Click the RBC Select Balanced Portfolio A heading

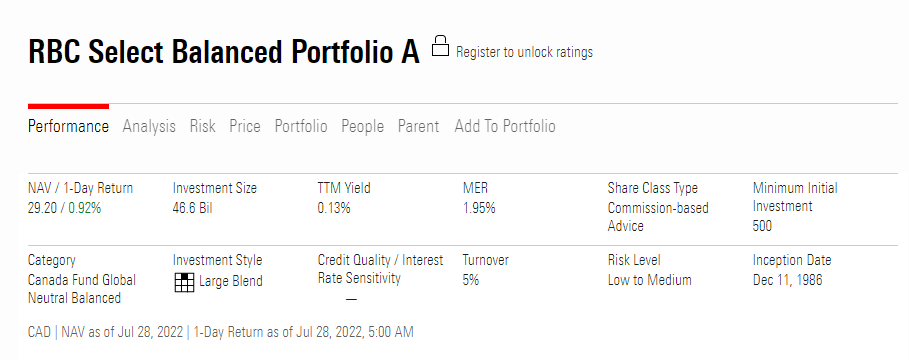pos(224,52)
